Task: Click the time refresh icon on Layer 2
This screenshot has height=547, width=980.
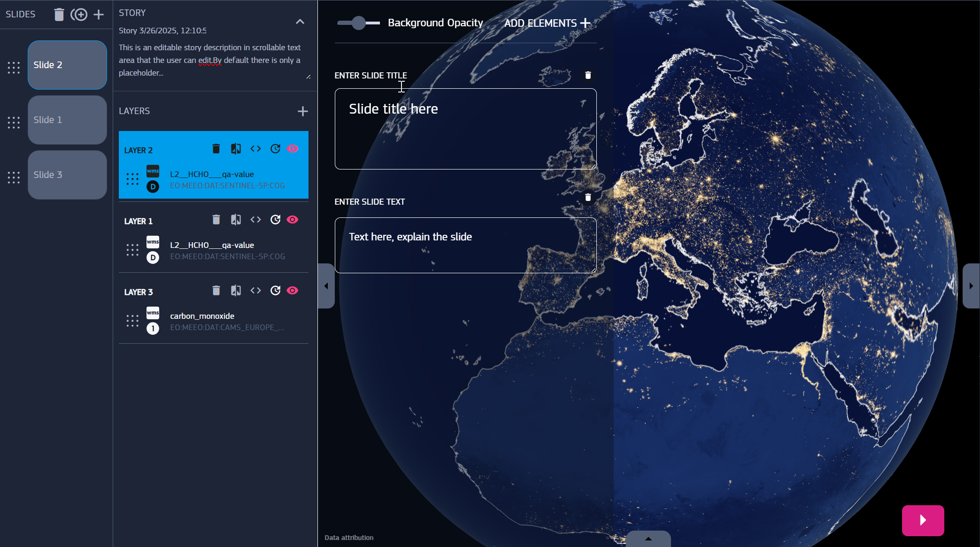Action: tap(275, 149)
